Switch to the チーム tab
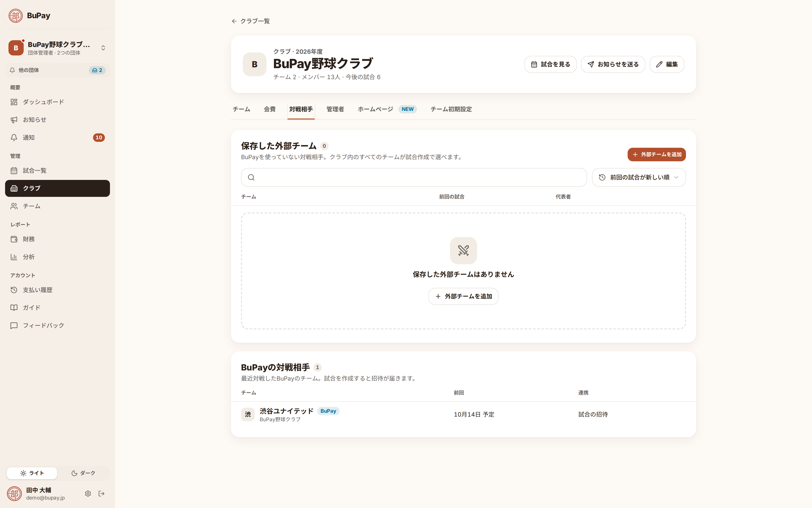Viewport: 812px width, 508px height. point(241,109)
